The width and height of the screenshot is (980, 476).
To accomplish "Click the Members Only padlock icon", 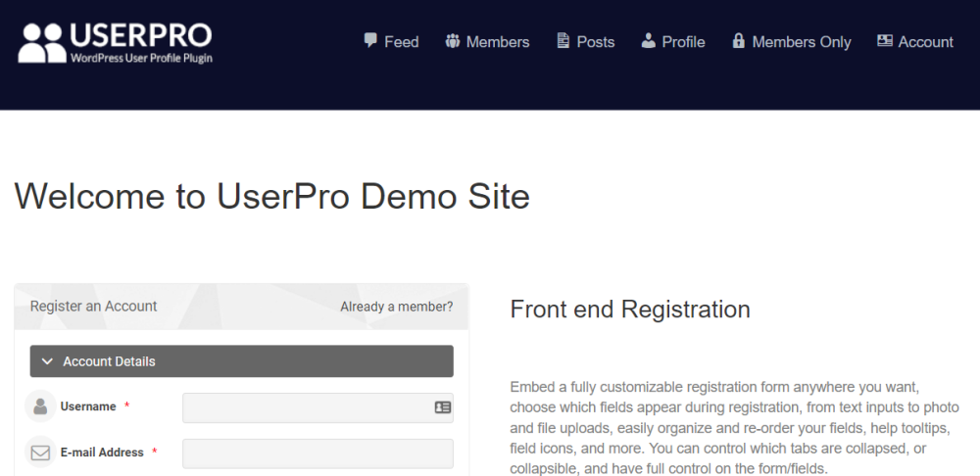I will point(738,41).
